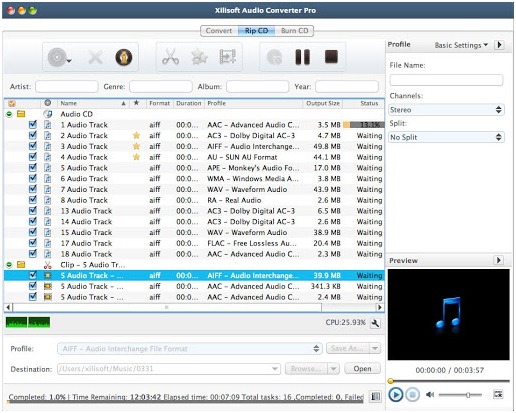Open the Browse arrow dropdown
The image size is (516, 413).
334,369
